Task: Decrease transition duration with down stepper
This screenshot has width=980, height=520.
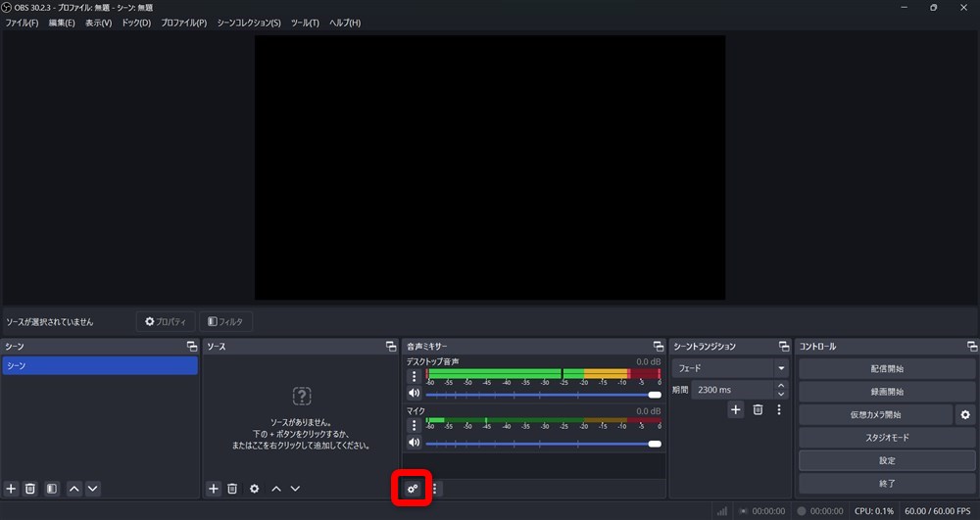Action: pyautogui.click(x=781, y=394)
